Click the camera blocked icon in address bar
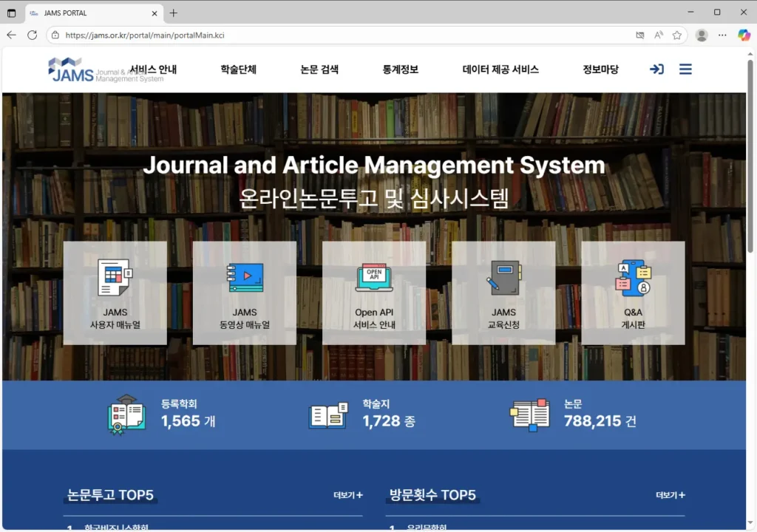 click(640, 35)
